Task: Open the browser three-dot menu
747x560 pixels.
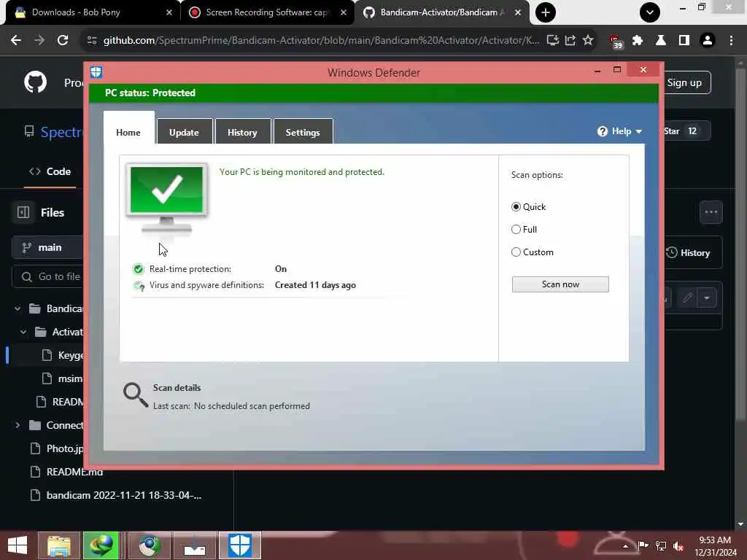Action: coord(731,41)
